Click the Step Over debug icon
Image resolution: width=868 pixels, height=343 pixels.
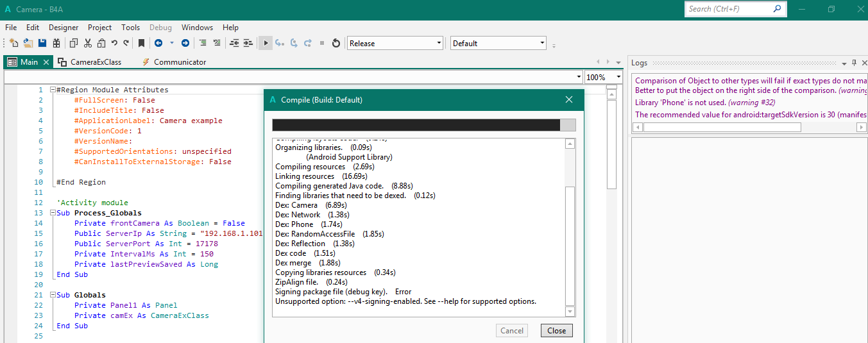(x=294, y=43)
